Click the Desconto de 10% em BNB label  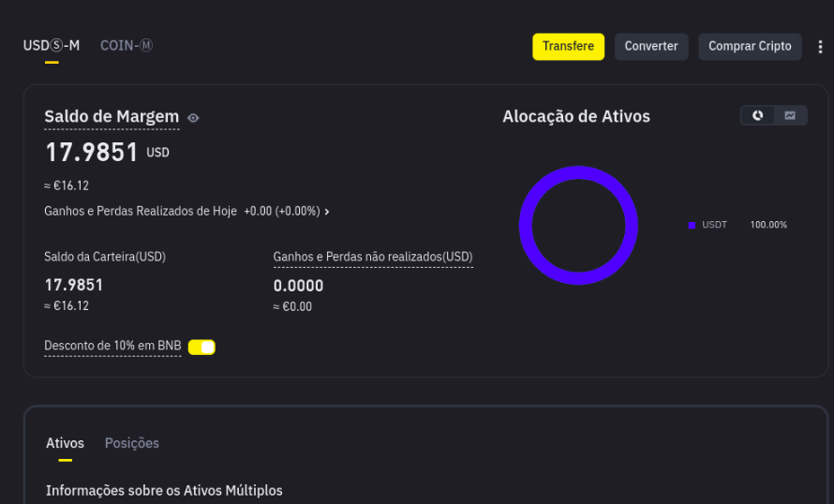(112, 346)
